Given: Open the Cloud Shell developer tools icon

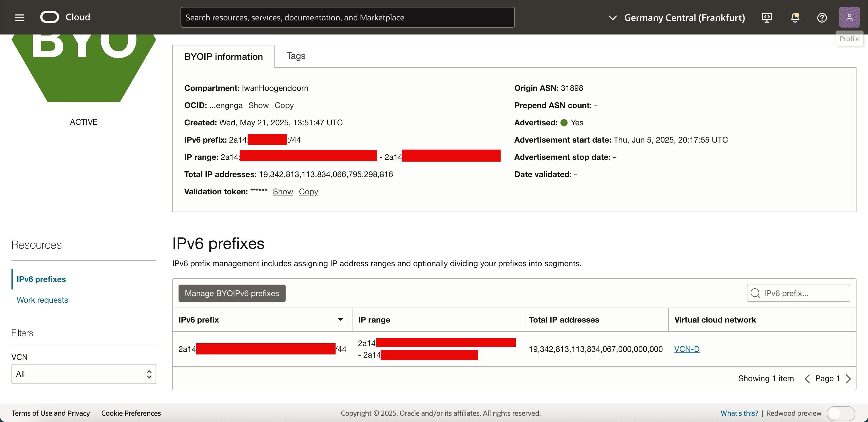Looking at the screenshot, I should [x=767, y=18].
